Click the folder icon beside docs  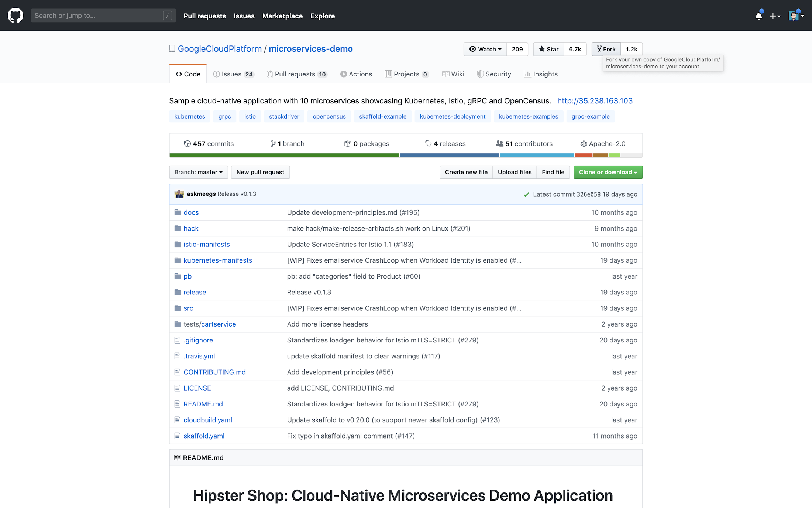point(178,212)
